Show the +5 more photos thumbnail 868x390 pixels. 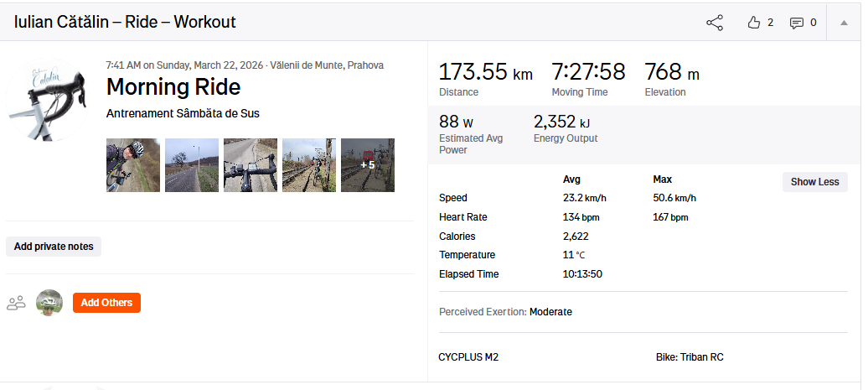(x=367, y=165)
